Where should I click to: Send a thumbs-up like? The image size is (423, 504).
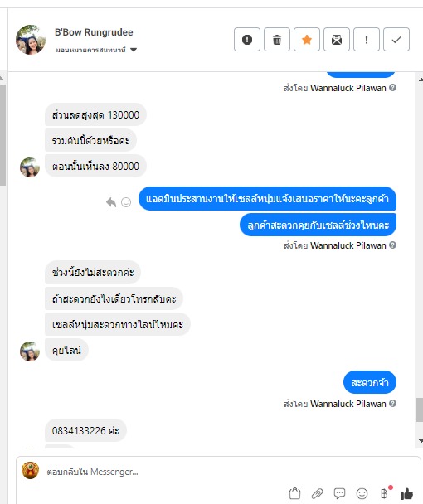tap(406, 493)
